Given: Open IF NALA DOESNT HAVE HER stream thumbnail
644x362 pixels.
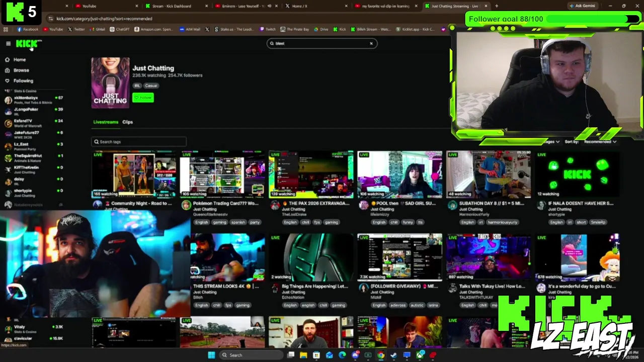Looking at the screenshot, I should click(577, 174).
